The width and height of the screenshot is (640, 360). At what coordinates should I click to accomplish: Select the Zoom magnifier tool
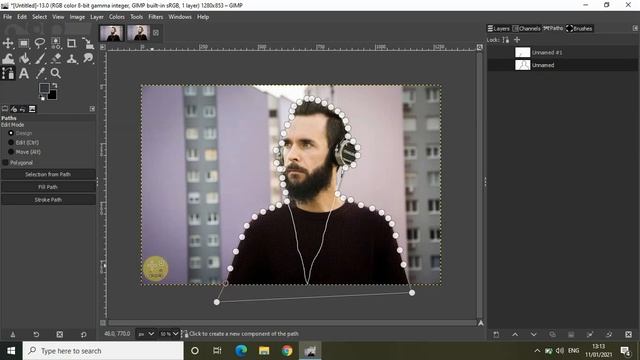(56, 73)
